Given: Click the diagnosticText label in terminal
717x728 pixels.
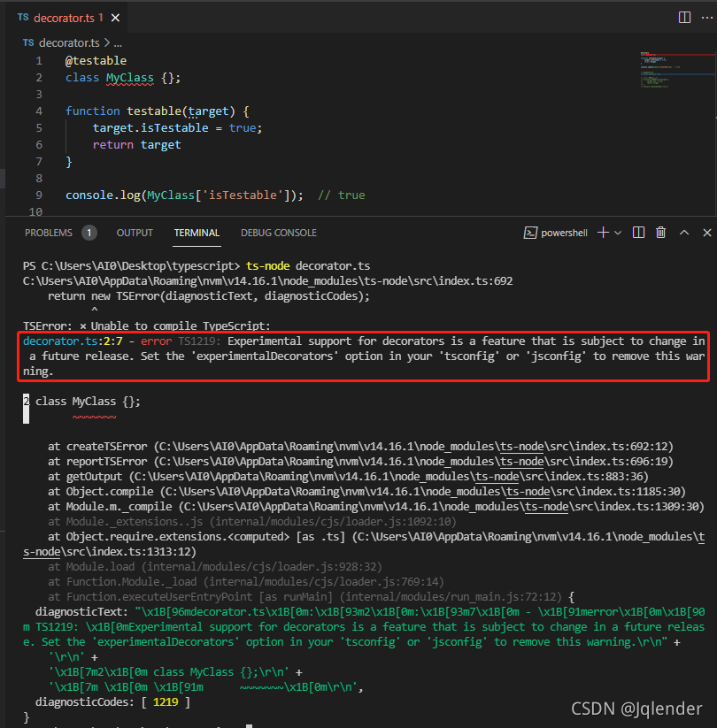Looking at the screenshot, I should click(x=81, y=612).
